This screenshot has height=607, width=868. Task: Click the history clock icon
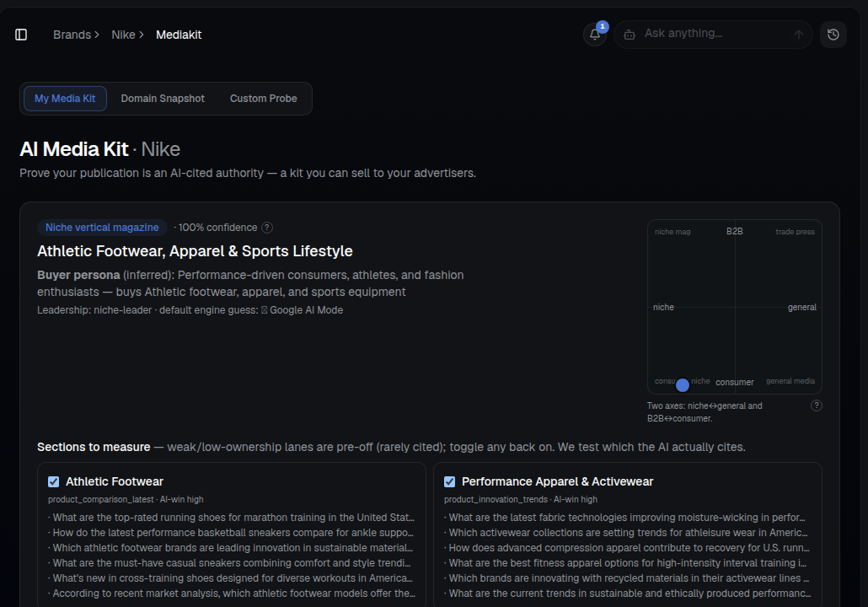click(x=833, y=35)
